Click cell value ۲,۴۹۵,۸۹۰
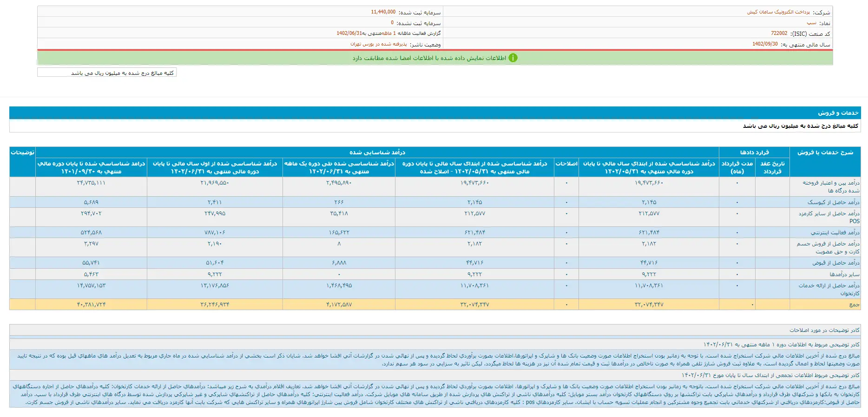Screen dimensions: 868x417 point(339,183)
